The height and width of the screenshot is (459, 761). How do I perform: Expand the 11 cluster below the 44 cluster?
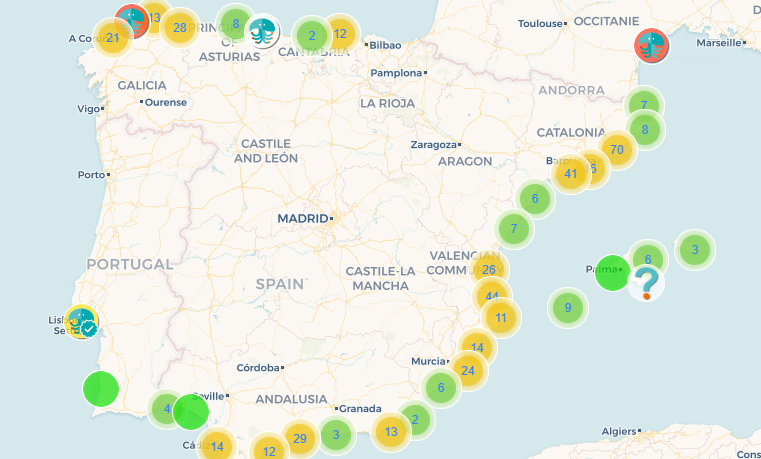pos(501,318)
